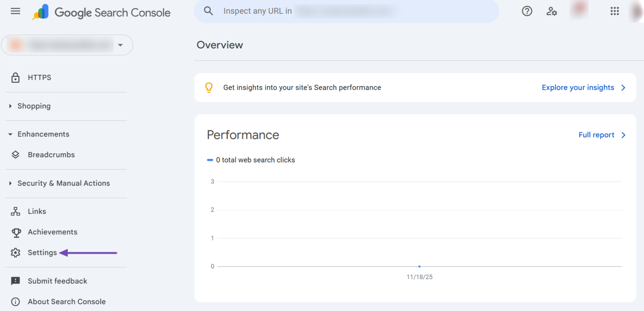Open the HTTPS report via lock icon

click(x=16, y=77)
